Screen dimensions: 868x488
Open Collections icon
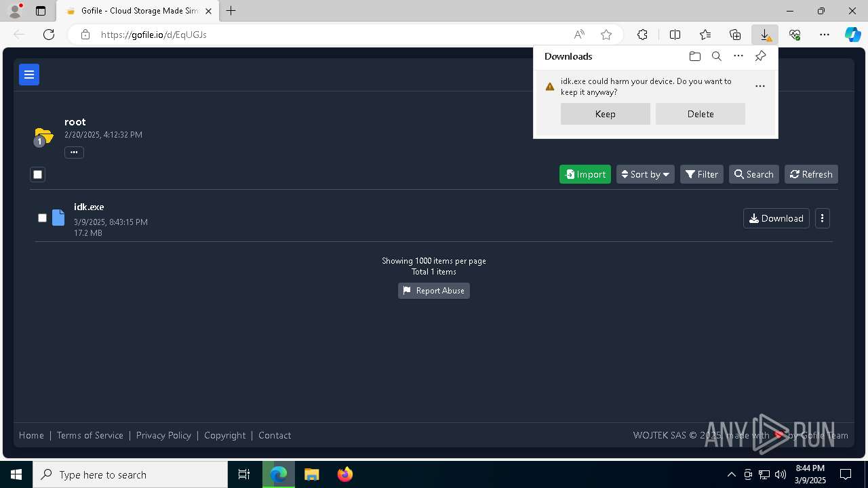pyautogui.click(x=735, y=35)
